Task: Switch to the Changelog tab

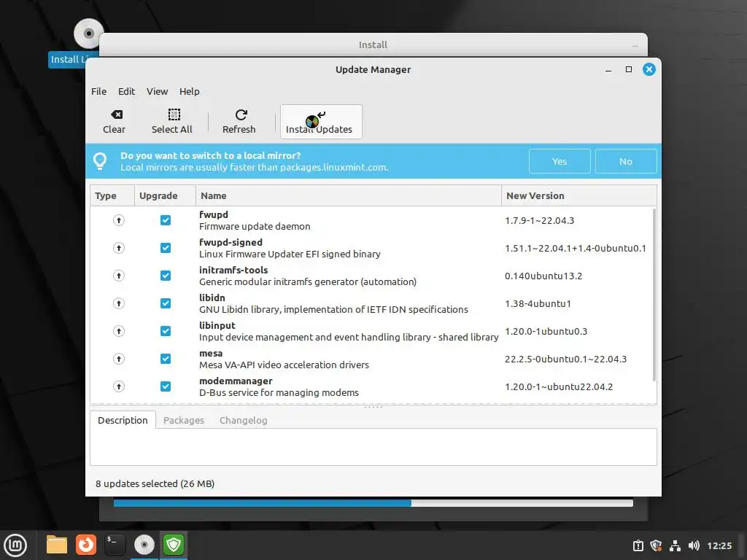Action: point(243,420)
